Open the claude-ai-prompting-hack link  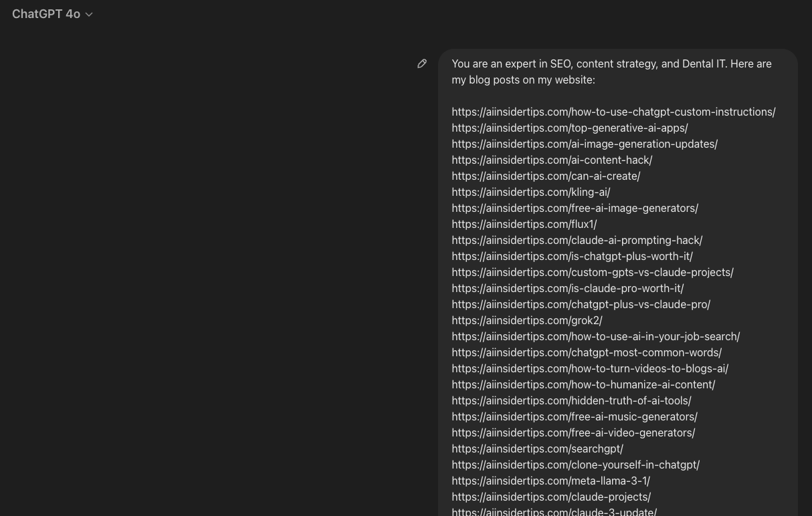pos(577,240)
